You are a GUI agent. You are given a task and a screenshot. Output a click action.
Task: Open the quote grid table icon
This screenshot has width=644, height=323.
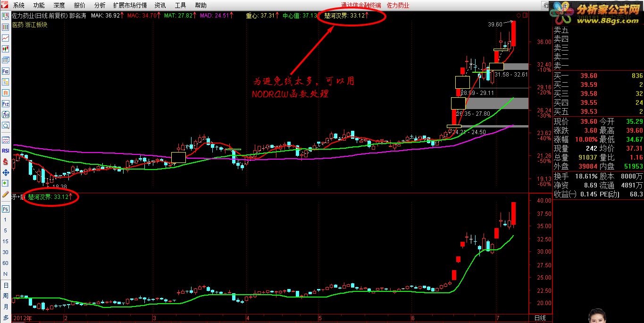pyautogui.click(x=6, y=27)
